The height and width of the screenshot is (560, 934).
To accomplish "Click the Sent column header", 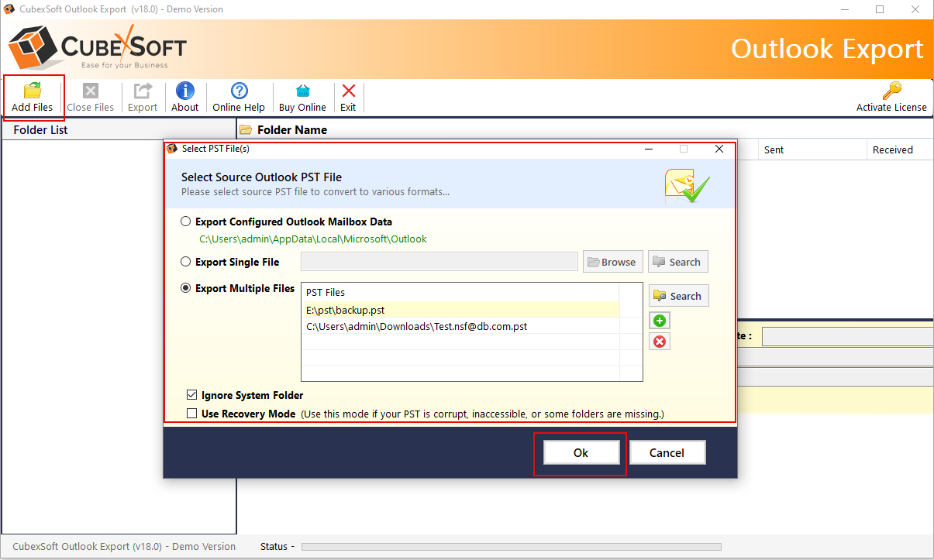I will (812, 149).
